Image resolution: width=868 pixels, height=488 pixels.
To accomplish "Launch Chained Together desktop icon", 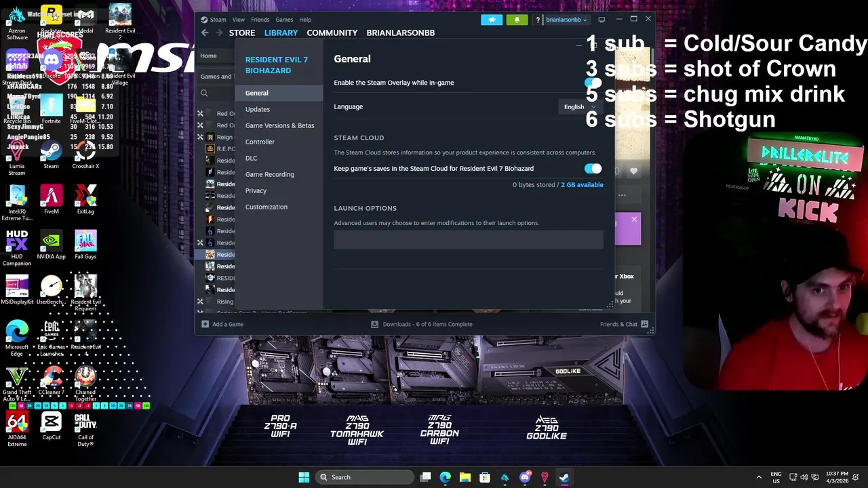I will tap(85, 384).
